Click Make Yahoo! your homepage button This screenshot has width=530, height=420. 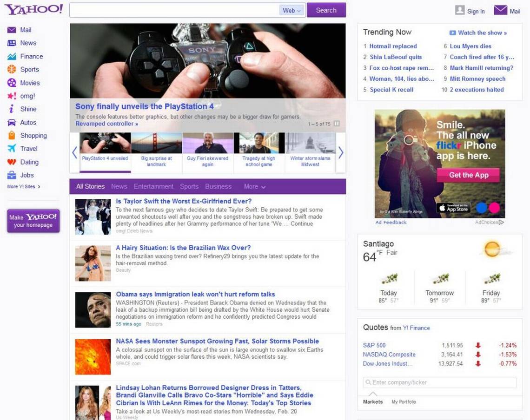pyautogui.click(x=33, y=221)
